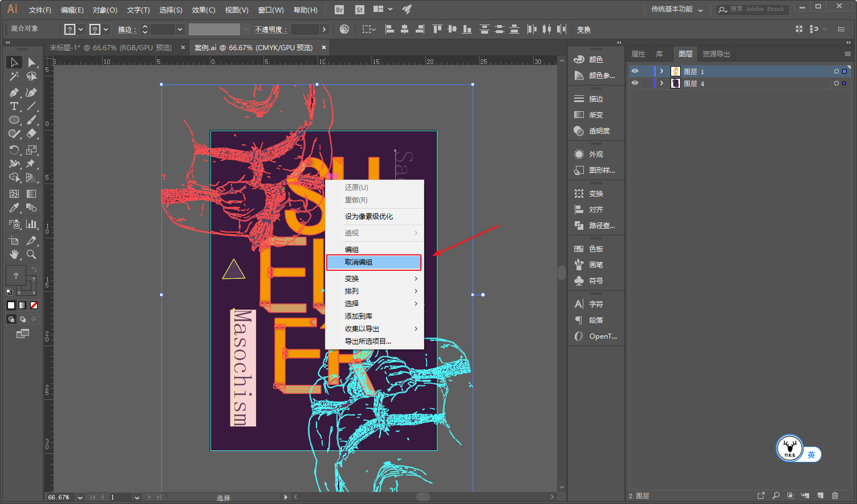Click target circle of layer 图层 1
This screenshot has width=857, height=504.
[x=836, y=71]
